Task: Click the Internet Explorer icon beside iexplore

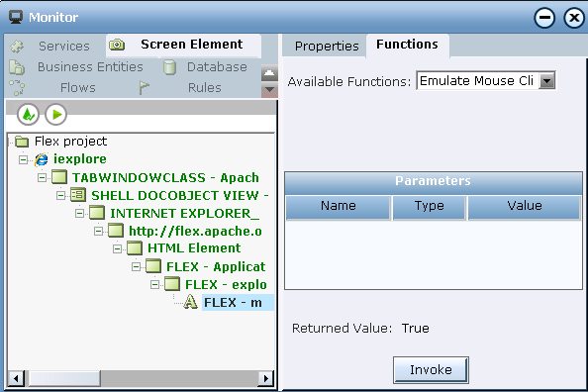Action: [42, 159]
